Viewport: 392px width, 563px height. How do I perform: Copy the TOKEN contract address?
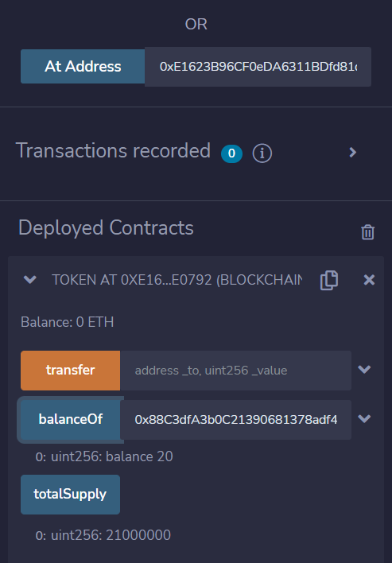coord(329,281)
